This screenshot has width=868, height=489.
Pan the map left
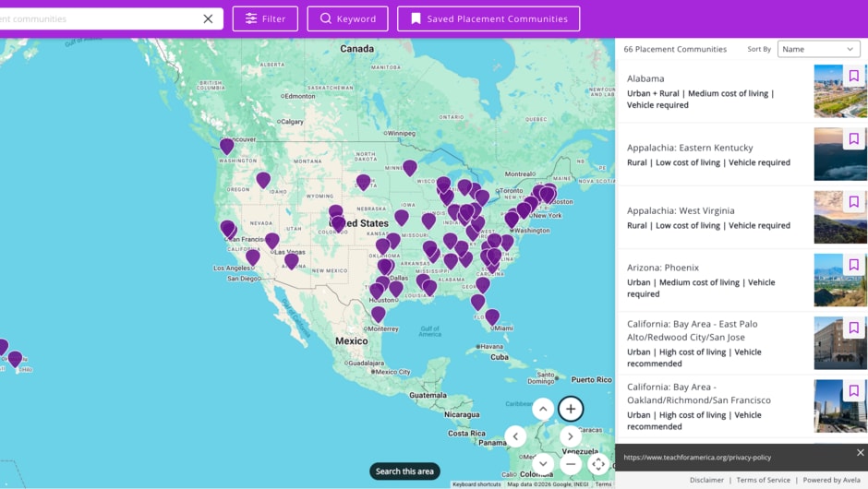[x=515, y=436]
